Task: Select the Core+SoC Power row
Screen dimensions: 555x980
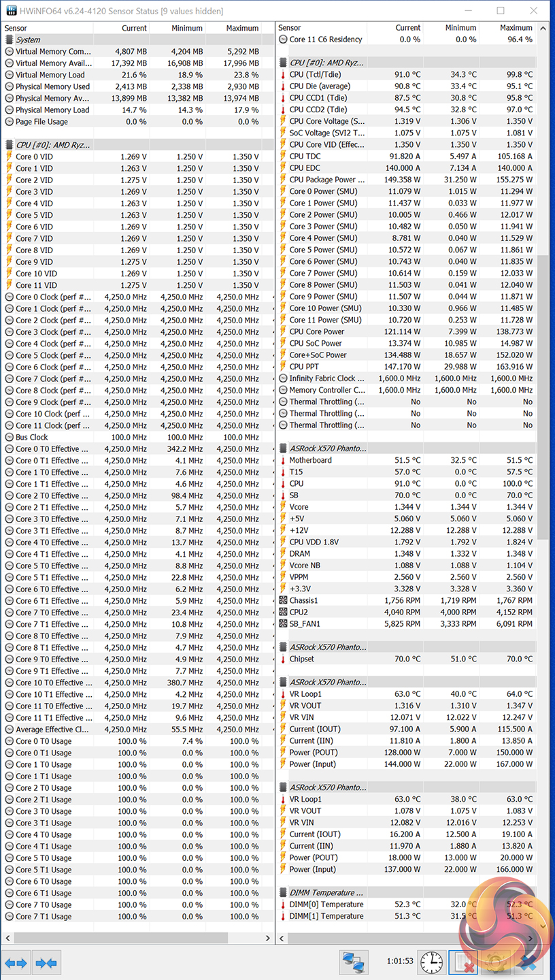Action: pyautogui.click(x=406, y=355)
